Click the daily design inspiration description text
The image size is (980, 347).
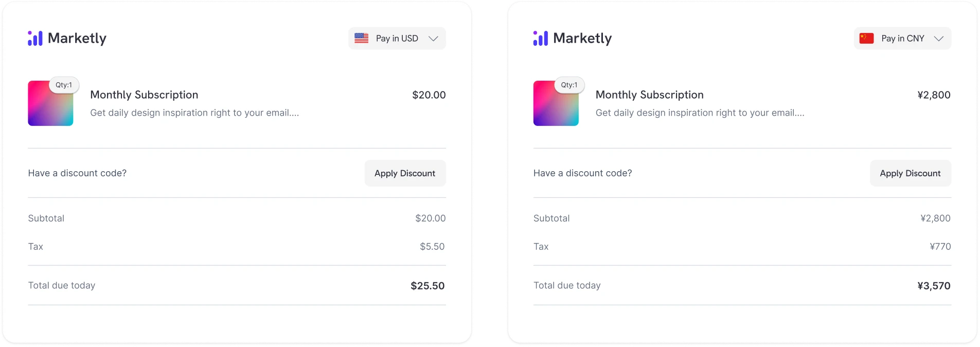pos(195,113)
